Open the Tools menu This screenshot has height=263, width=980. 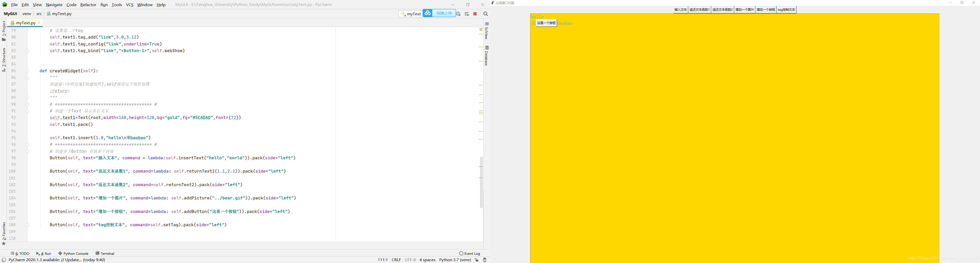pyautogui.click(x=117, y=5)
